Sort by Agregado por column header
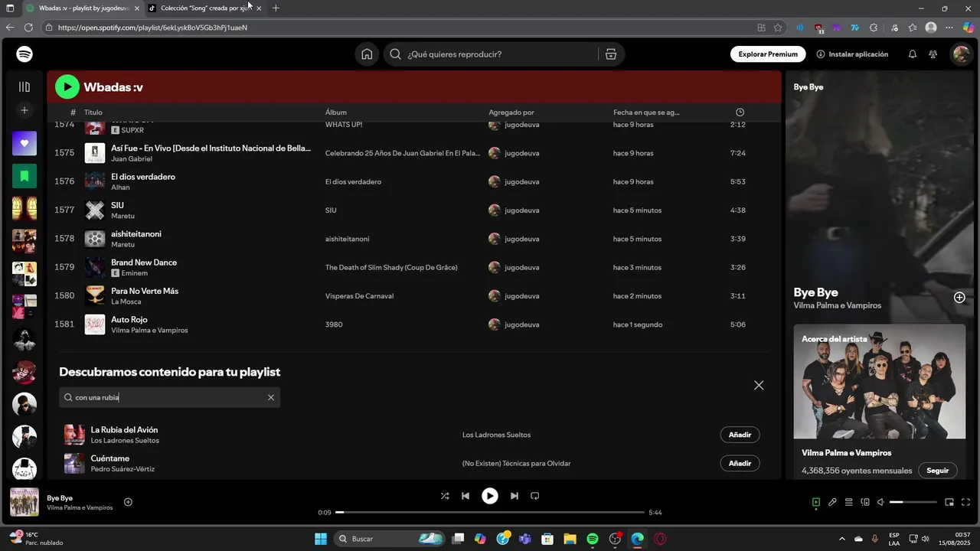The image size is (980, 551). coord(511,112)
